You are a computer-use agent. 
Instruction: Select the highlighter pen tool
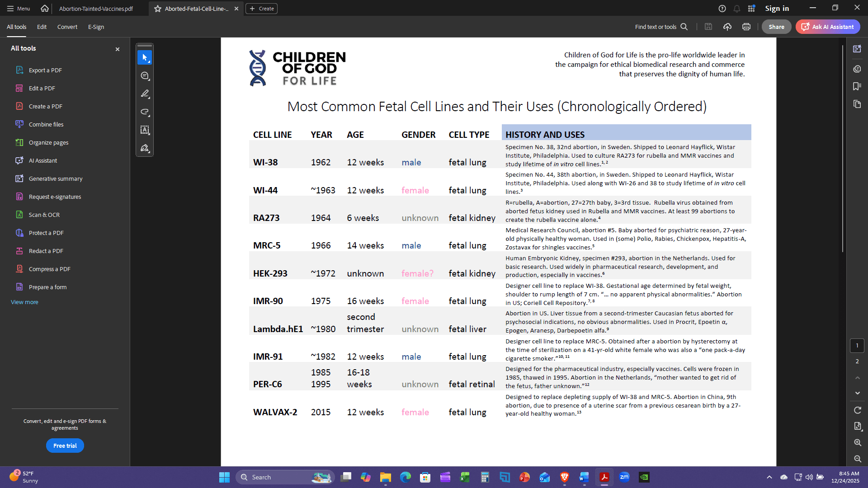[x=145, y=94]
